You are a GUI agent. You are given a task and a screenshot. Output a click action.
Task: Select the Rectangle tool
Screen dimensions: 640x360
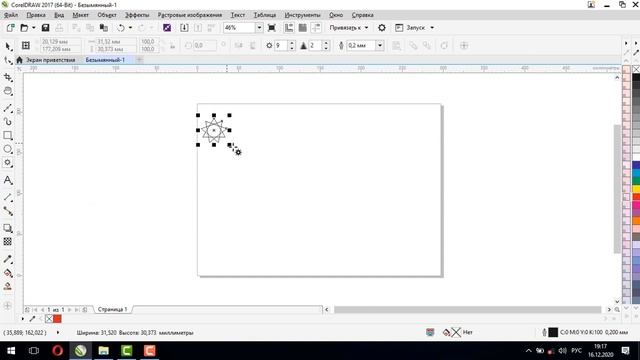click(x=8, y=136)
